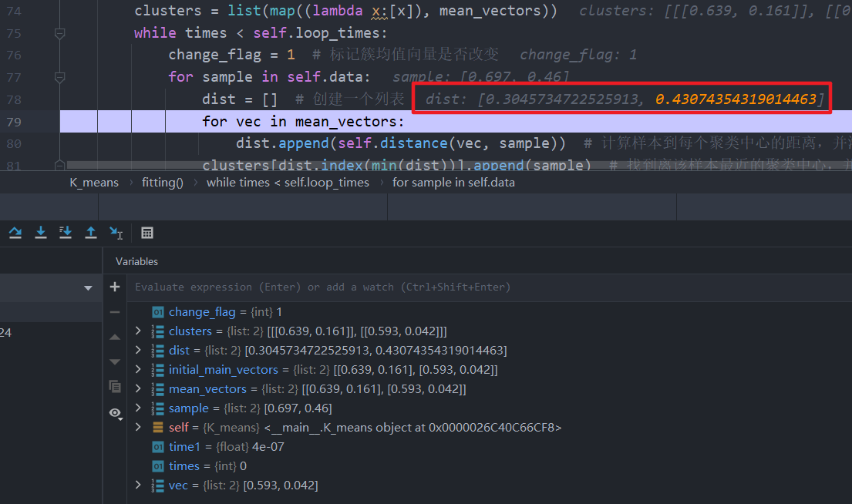
Task: Expand the mean_vectors variable node
Action: [138, 389]
